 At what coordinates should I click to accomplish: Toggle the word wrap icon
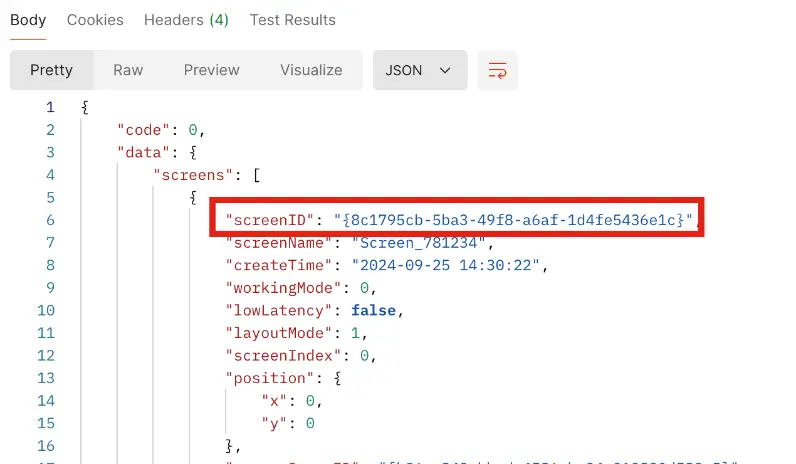[x=497, y=70]
